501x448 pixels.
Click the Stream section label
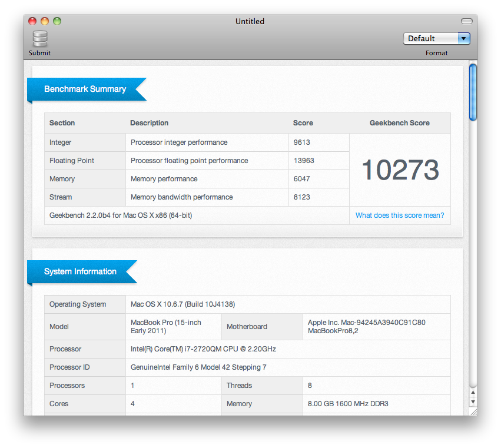pyautogui.click(x=61, y=197)
